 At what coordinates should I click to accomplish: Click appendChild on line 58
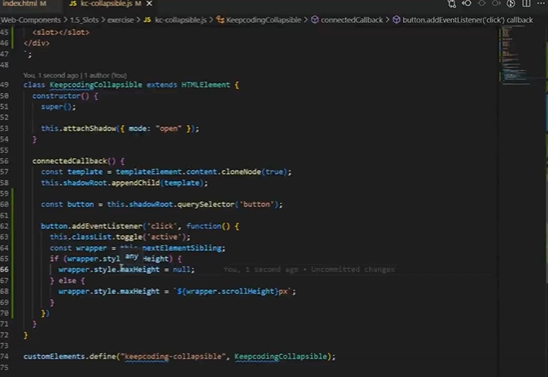coord(136,183)
